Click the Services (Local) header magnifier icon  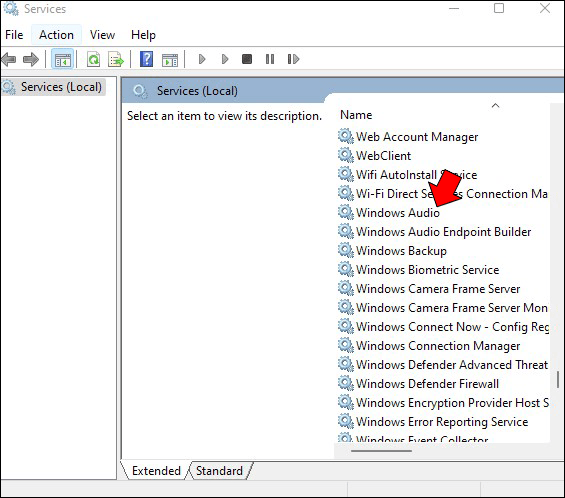[x=140, y=91]
